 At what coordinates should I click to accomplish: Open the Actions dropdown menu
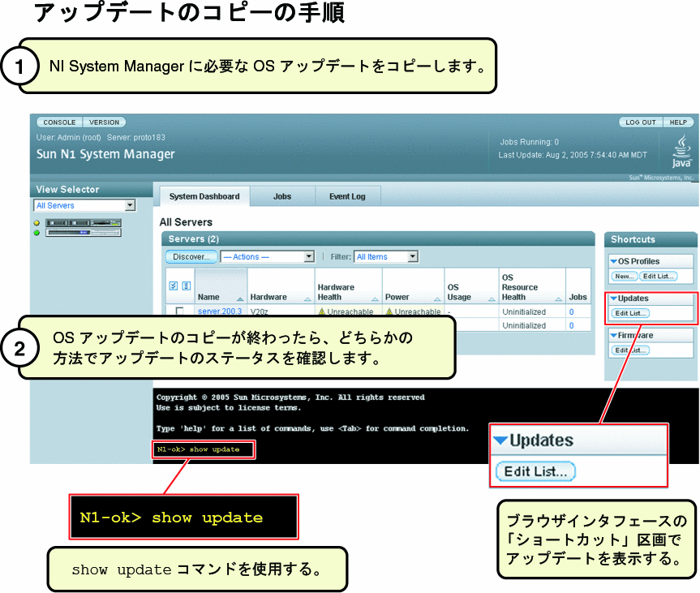pos(268,257)
